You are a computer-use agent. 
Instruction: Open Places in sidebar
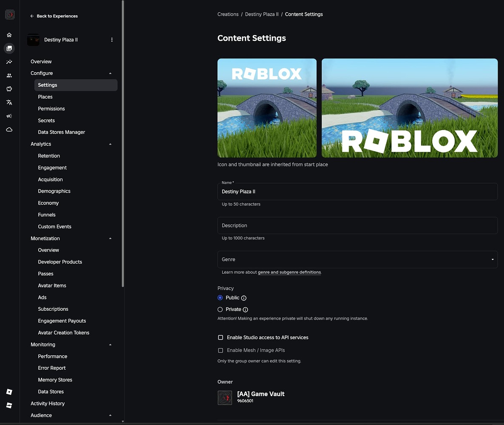pyautogui.click(x=45, y=97)
